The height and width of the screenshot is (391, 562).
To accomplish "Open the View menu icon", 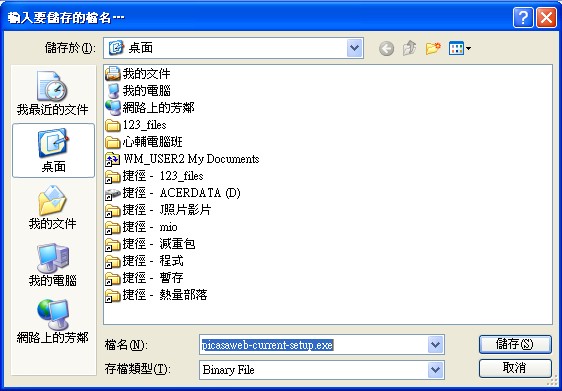I will (x=460, y=48).
